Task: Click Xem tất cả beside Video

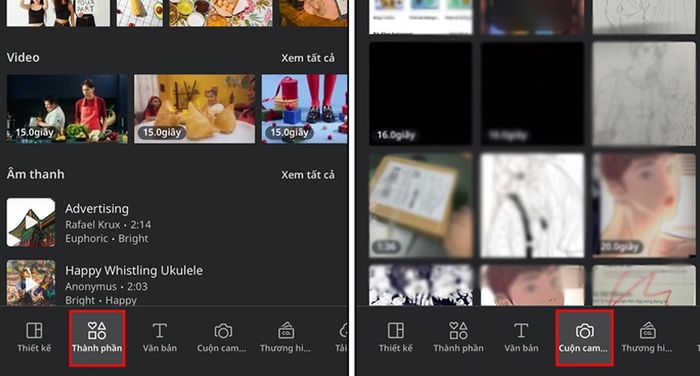Action: (308, 58)
